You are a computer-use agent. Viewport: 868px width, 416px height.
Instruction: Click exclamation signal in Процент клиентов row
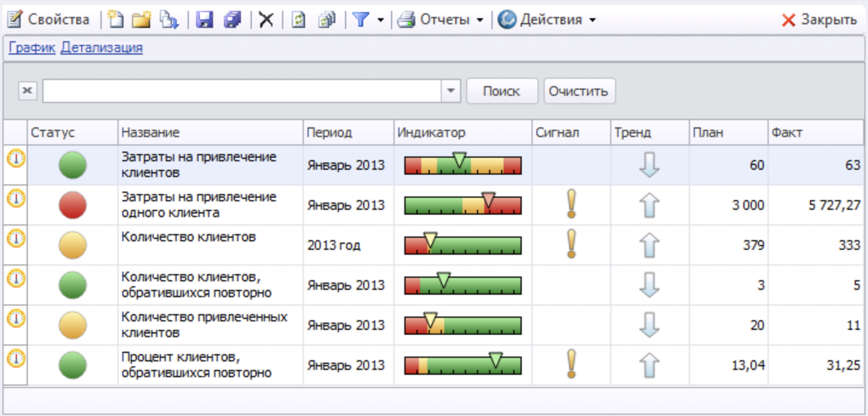point(571,364)
